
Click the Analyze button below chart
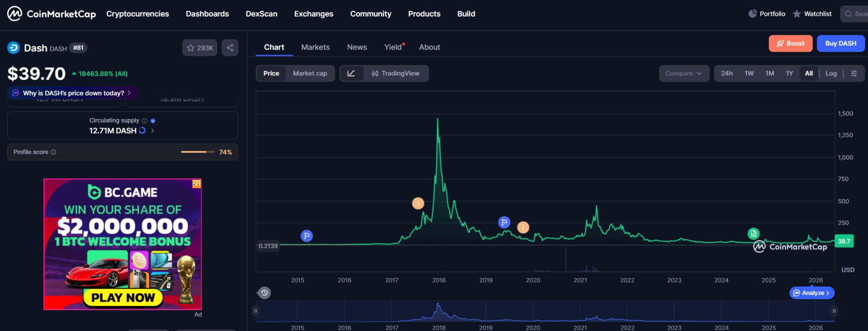(812, 293)
